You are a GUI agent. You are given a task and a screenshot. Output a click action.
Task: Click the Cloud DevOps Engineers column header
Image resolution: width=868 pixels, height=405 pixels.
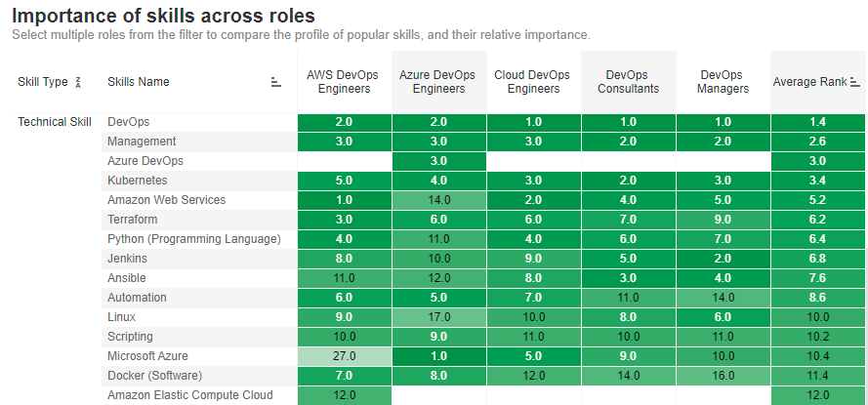(x=533, y=82)
